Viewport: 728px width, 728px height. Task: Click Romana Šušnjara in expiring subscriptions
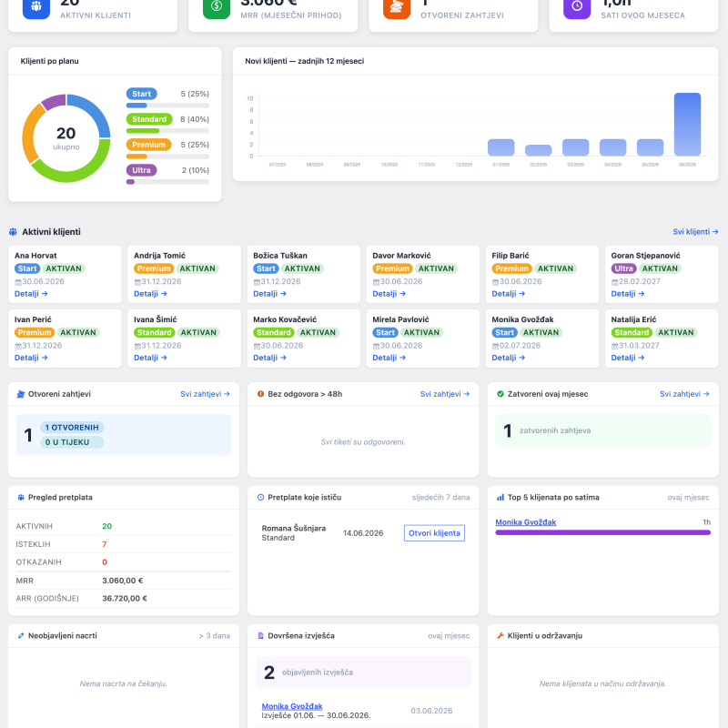point(293,529)
